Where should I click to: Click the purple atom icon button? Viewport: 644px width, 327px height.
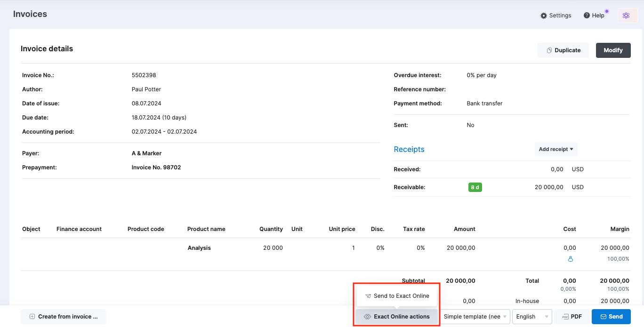coord(626,16)
